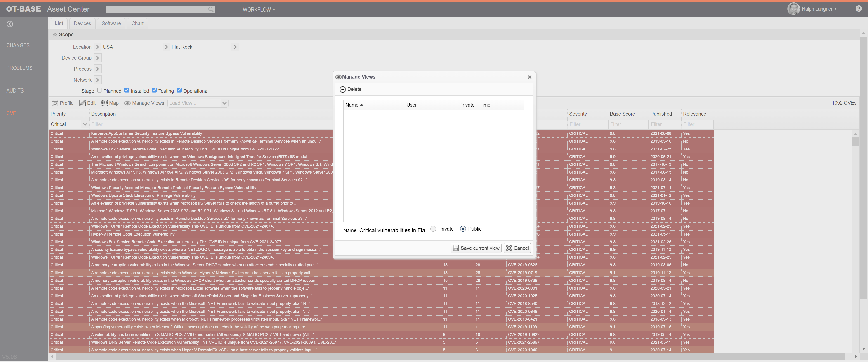Enable the Planned stage checkbox
This screenshot has width=868, height=362.
(x=100, y=90)
